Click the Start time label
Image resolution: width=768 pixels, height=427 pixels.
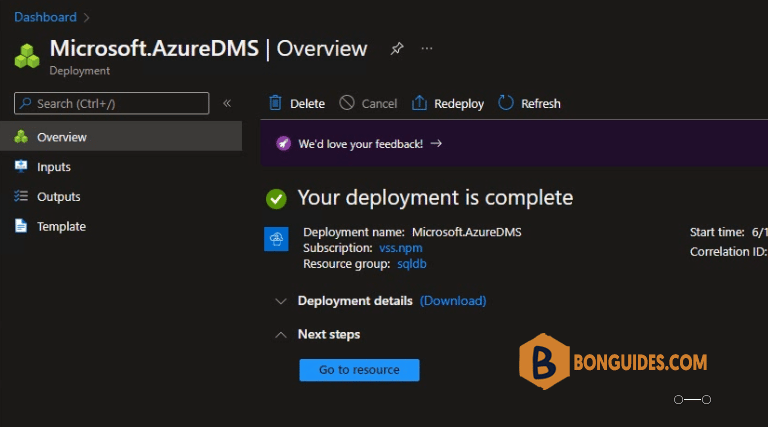(717, 232)
